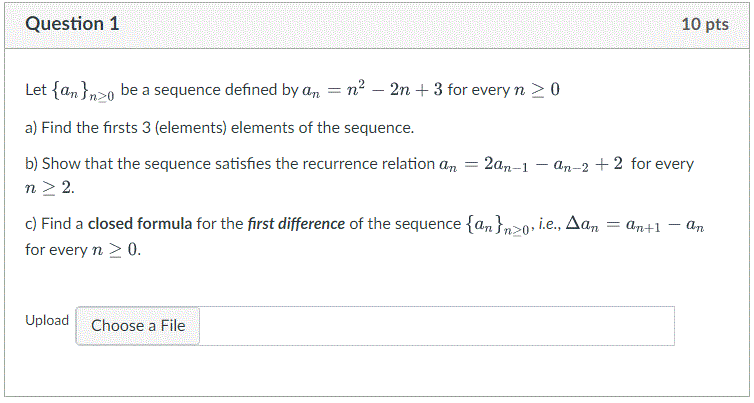Select the Question 1 heading
This screenshot has height=403, width=754.
coord(72,24)
